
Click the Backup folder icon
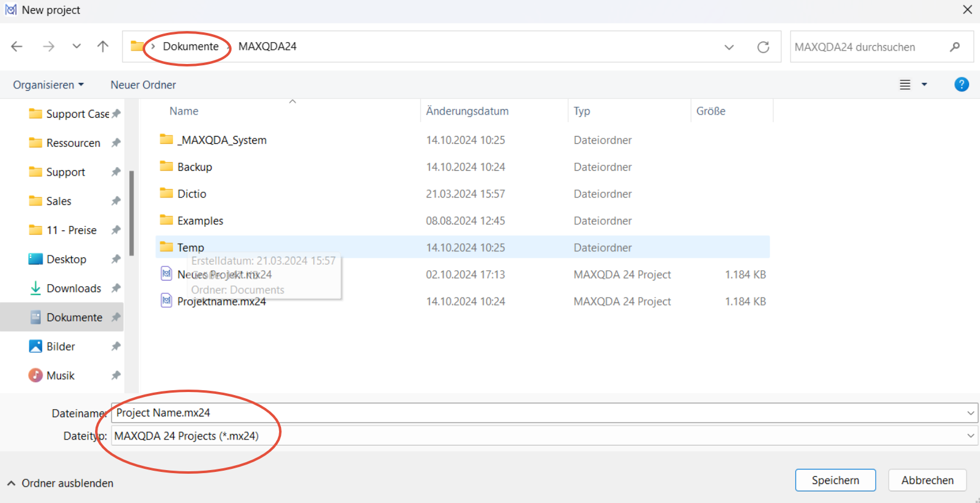(x=166, y=166)
